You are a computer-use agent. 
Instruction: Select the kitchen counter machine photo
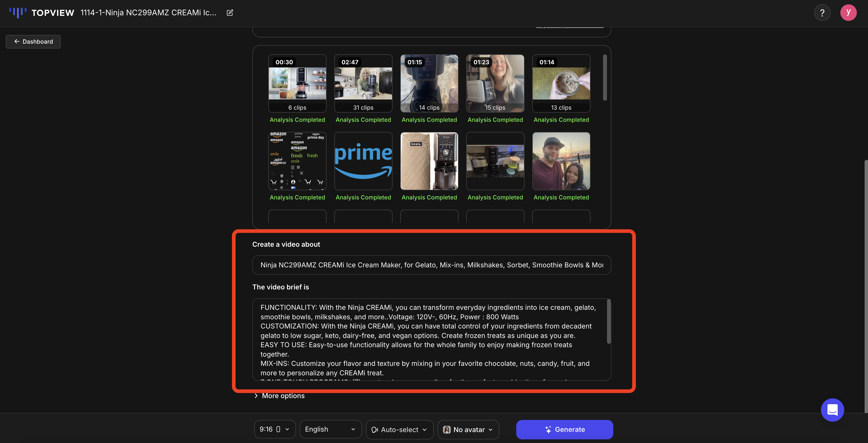pos(495,161)
